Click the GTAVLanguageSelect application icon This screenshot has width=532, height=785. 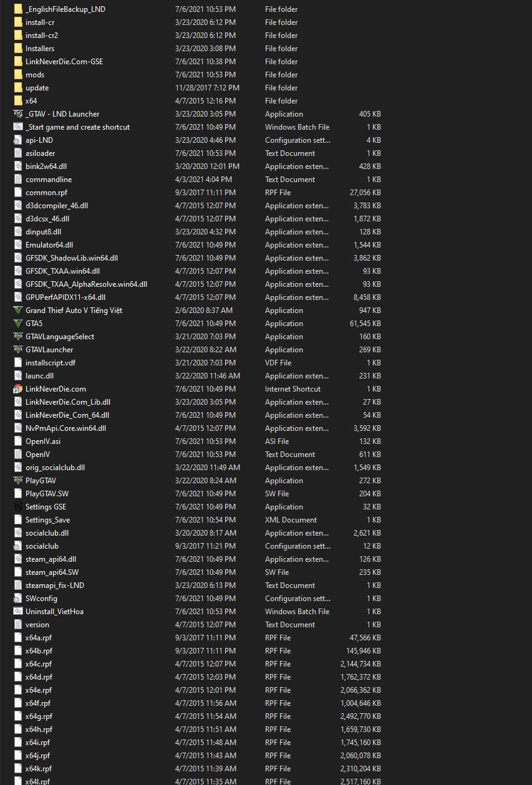[18, 336]
